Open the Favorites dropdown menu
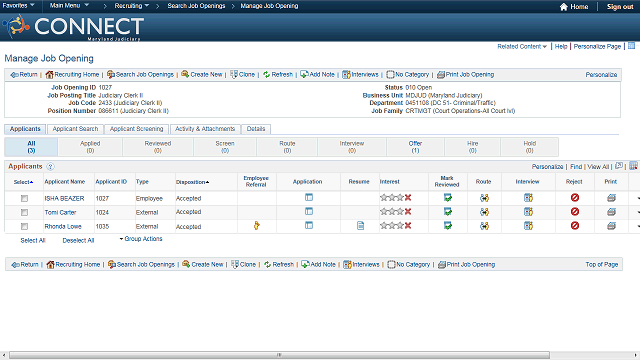Image resolution: width=640 pixels, height=360 pixels. point(18,5)
